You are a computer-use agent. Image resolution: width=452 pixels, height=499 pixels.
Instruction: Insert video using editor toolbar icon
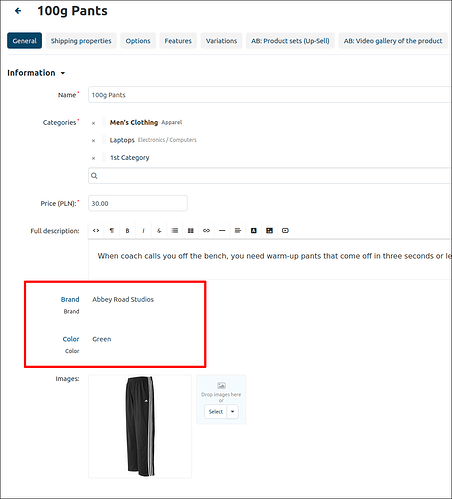285,231
